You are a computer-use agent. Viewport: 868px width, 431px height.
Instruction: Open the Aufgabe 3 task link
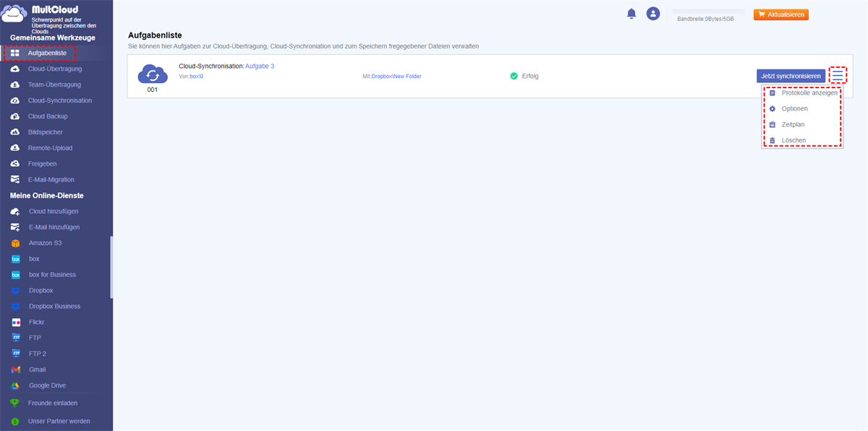260,66
